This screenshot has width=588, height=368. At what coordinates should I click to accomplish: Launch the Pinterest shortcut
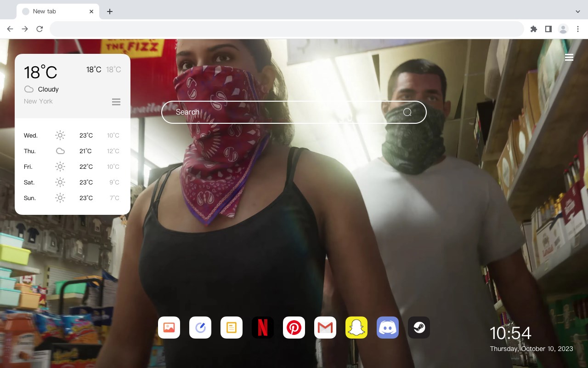coord(294,328)
